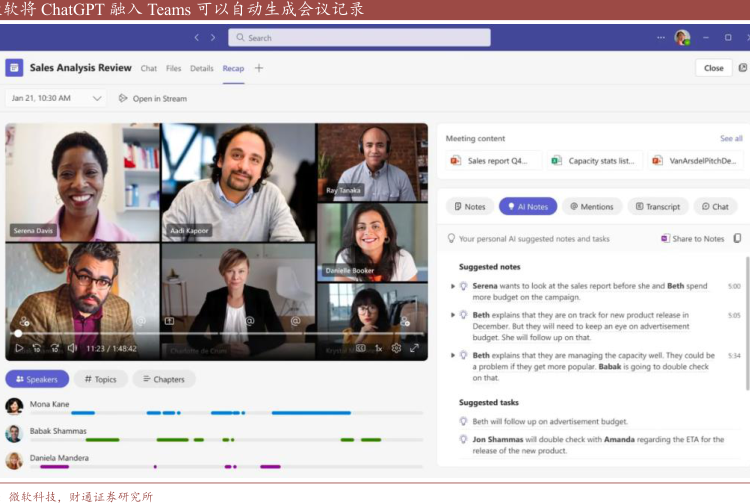Click See all meeting content

tap(731, 138)
